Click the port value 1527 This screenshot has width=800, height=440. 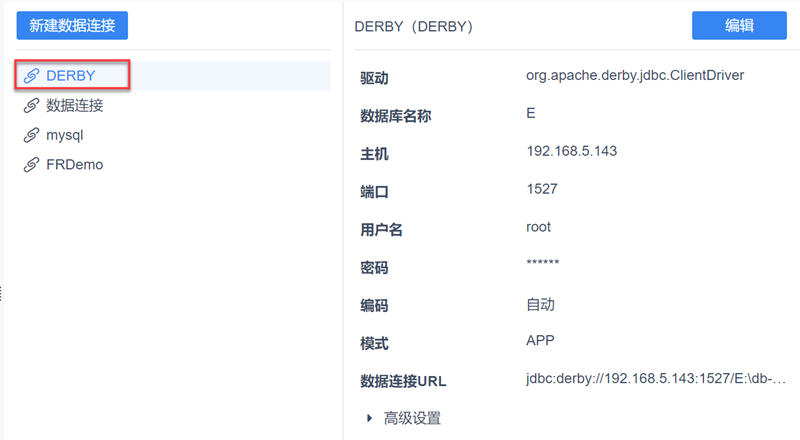point(542,189)
